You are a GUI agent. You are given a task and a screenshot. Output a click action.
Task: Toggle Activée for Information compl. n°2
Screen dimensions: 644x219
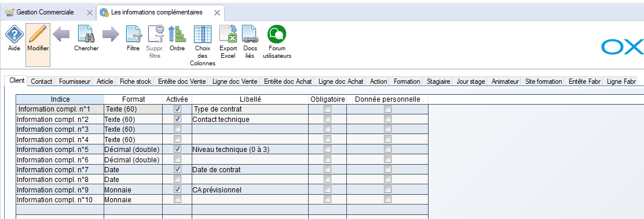177,119
